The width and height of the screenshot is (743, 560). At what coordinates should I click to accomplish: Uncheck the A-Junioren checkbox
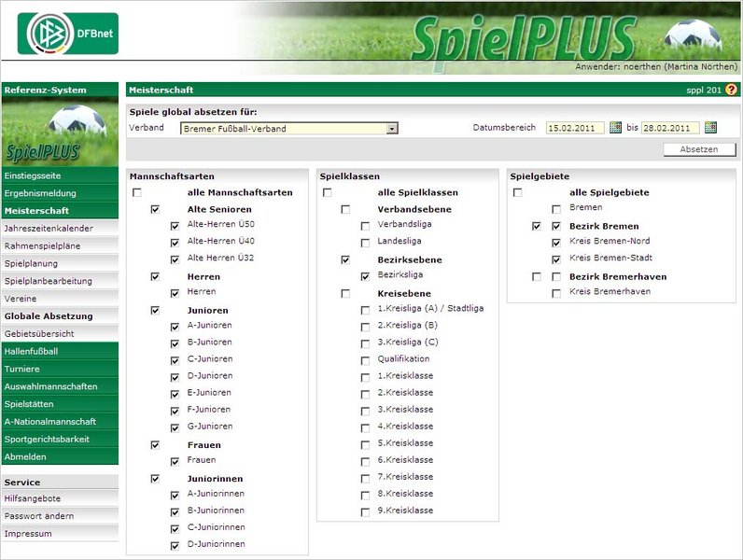175,328
